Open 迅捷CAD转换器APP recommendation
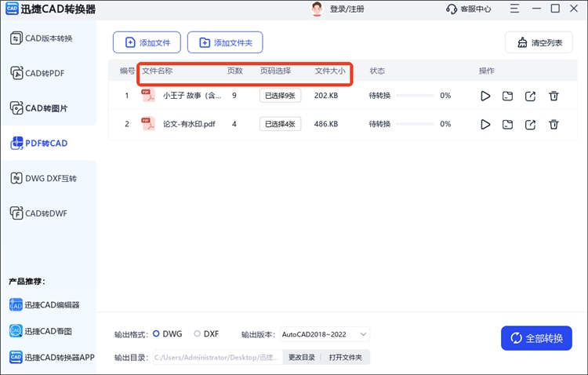 (x=52, y=358)
